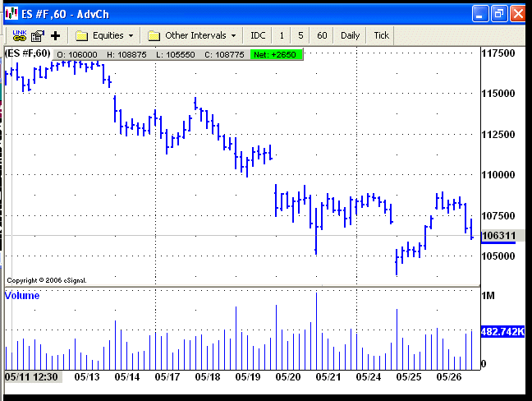Click the 1M volume axis label
This screenshot has width=532, height=401.
pos(488,295)
